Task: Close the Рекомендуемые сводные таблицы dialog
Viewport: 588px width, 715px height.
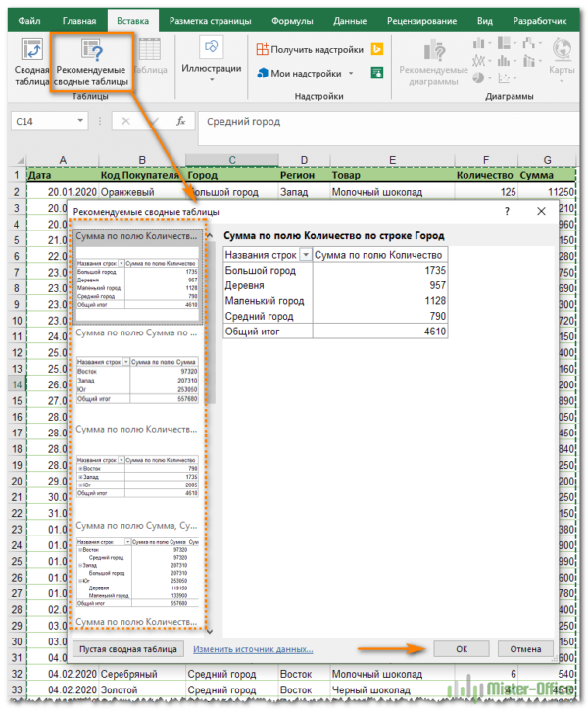Action: point(541,211)
